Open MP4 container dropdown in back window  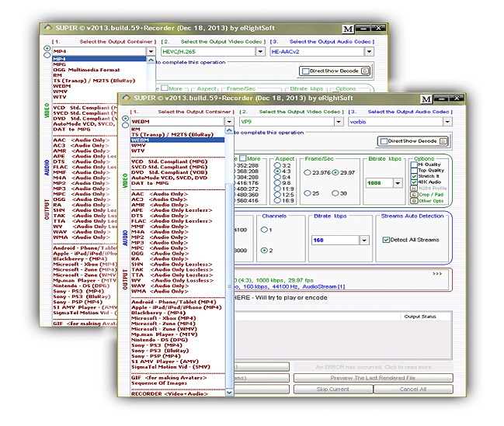(x=151, y=51)
